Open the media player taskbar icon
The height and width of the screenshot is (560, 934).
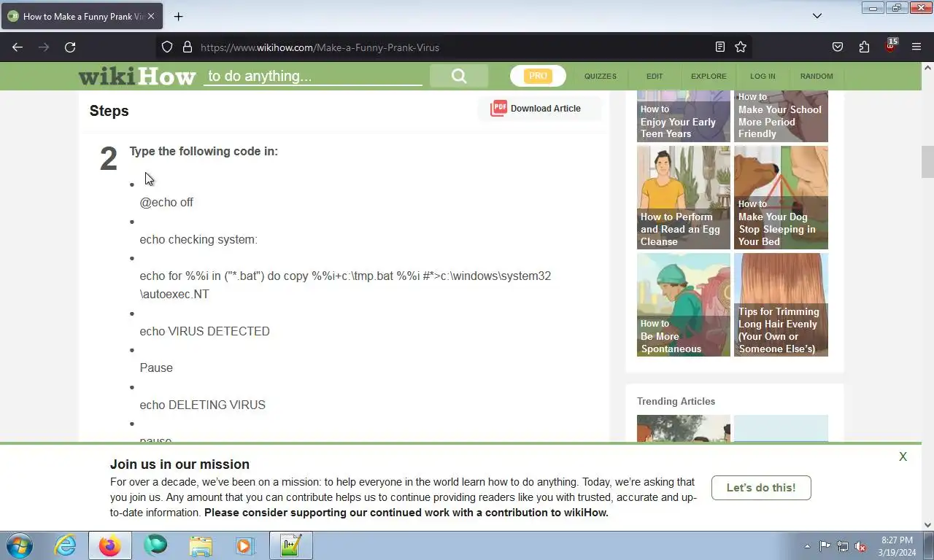(244, 545)
